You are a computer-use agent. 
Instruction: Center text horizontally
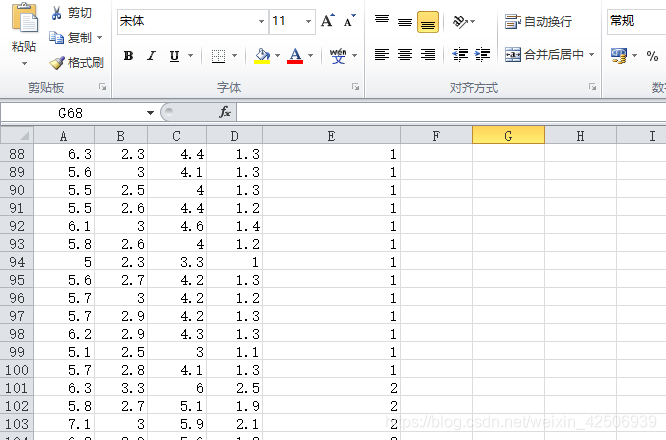[405, 54]
